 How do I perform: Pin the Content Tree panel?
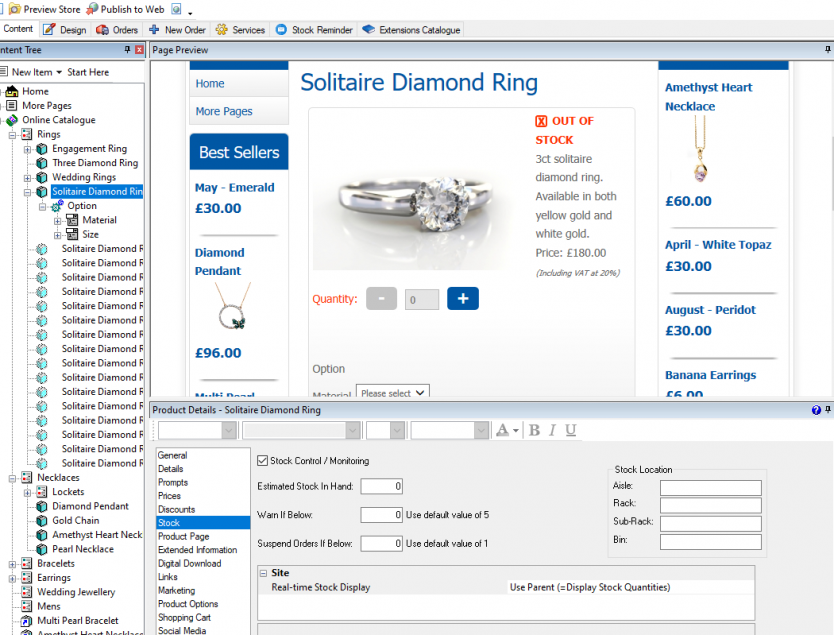tap(127, 50)
